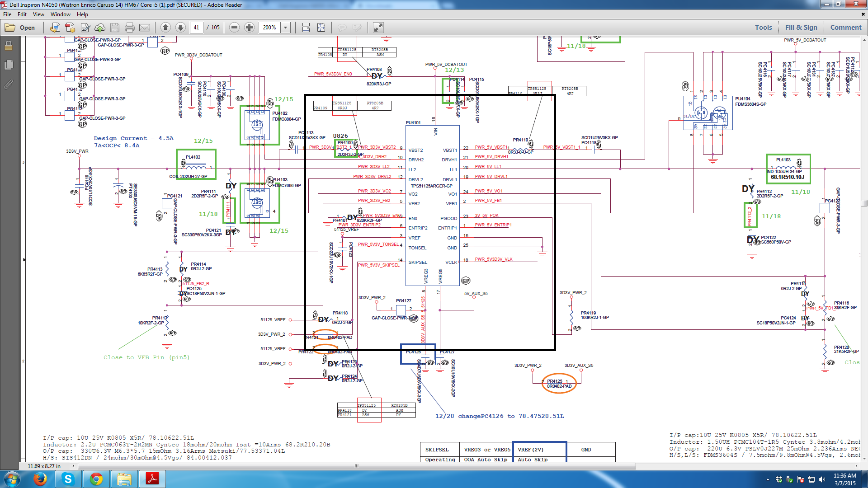Click the zoom out minus button
This screenshot has width=868, height=488.
234,28
